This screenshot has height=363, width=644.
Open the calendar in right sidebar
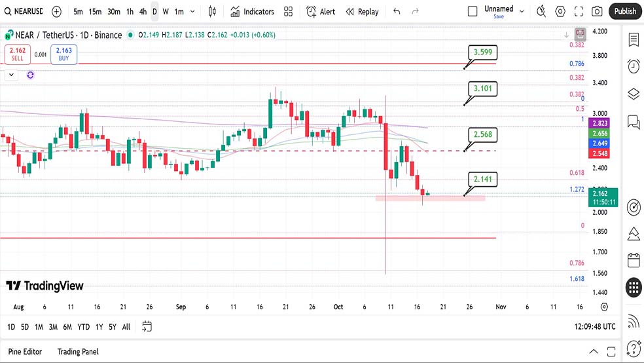(x=633, y=260)
